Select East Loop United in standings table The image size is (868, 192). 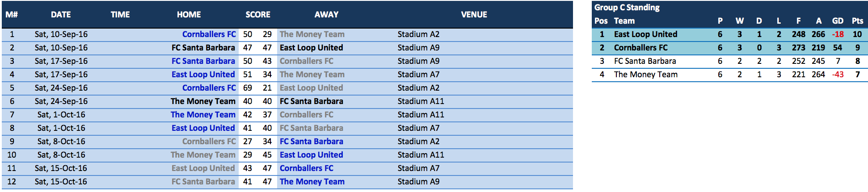point(645,34)
